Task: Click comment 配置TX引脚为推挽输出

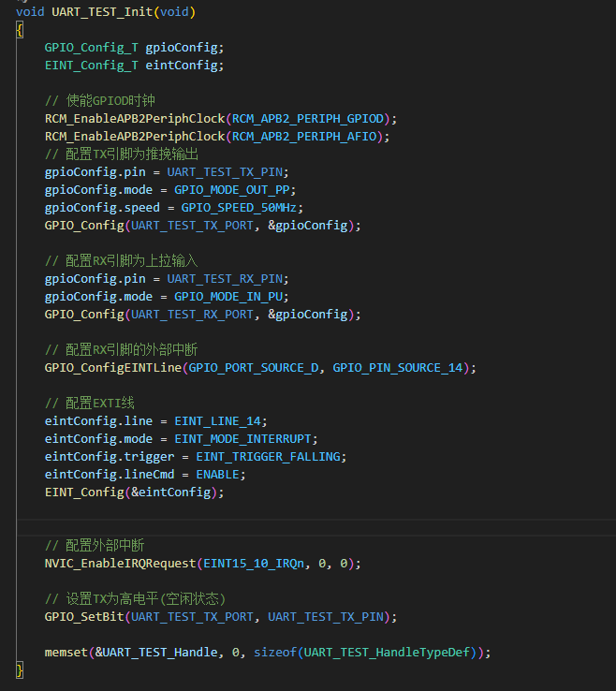Action: (122, 154)
